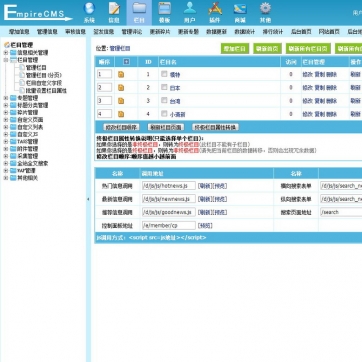Collapse the expanded 栏目管理 tree node
The height and width of the screenshot is (362, 362).
coord(6,60)
